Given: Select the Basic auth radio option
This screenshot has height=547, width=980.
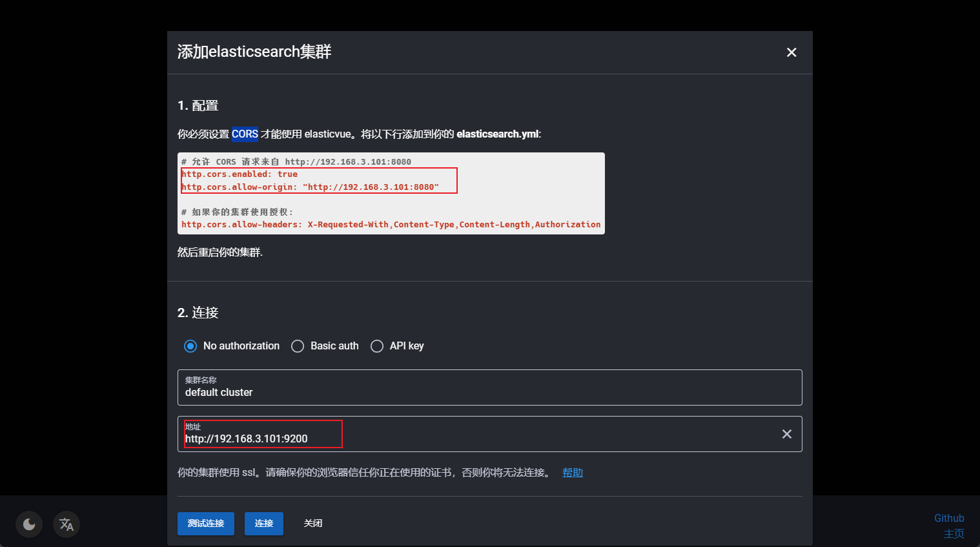Looking at the screenshot, I should (x=298, y=346).
